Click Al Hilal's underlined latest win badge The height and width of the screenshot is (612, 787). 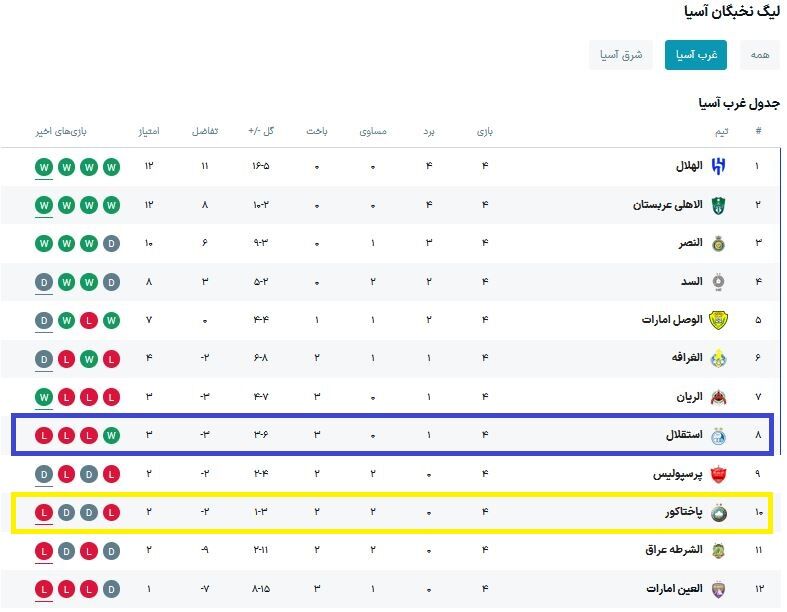coord(44,166)
